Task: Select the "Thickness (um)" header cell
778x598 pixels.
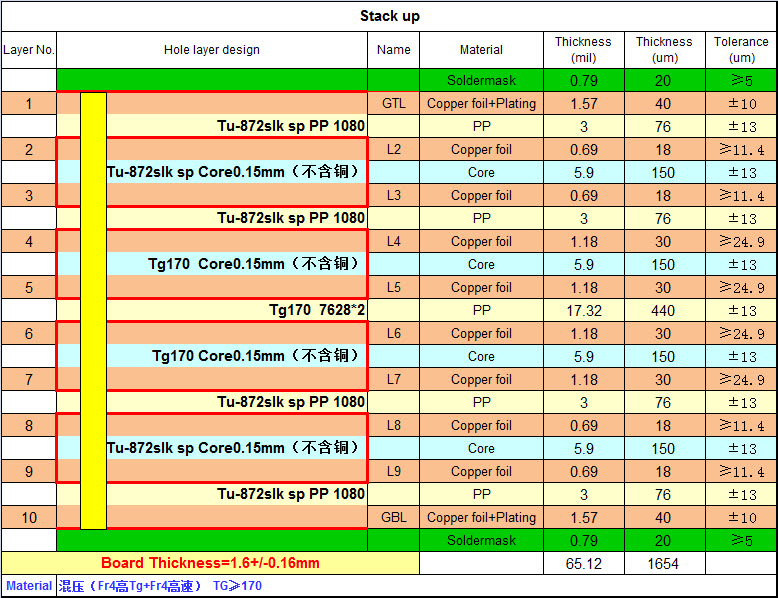Action: pos(663,50)
